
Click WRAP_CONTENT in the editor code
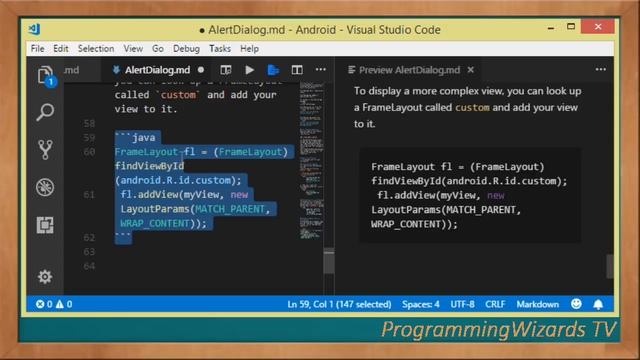click(155, 223)
